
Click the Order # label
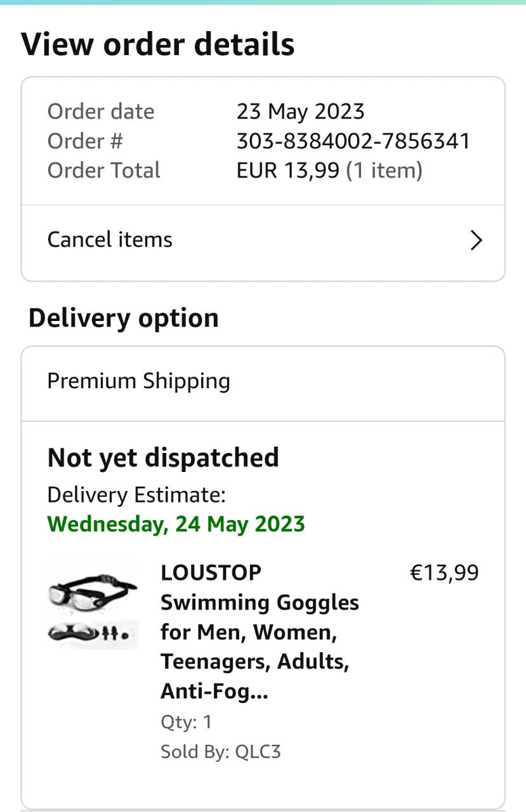tap(85, 141)
